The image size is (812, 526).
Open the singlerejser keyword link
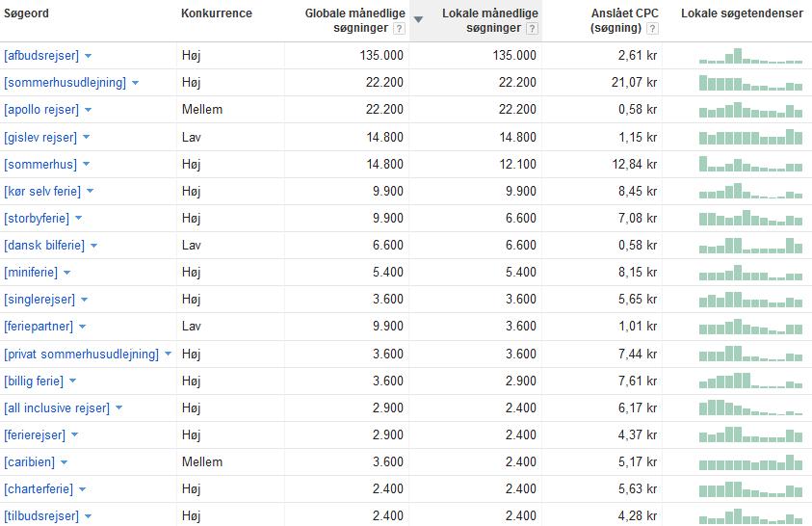(x=39, y=300)
